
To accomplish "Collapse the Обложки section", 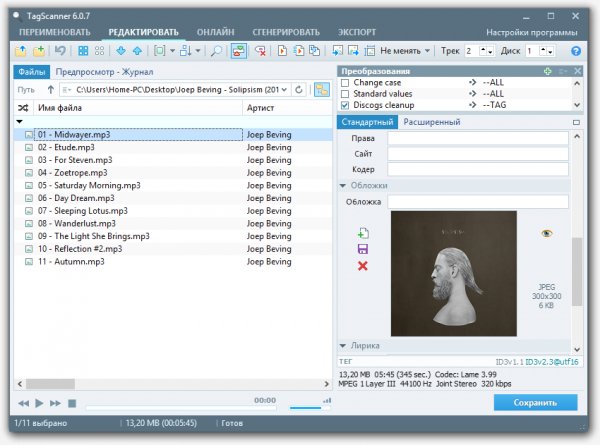I will point(343,186).
